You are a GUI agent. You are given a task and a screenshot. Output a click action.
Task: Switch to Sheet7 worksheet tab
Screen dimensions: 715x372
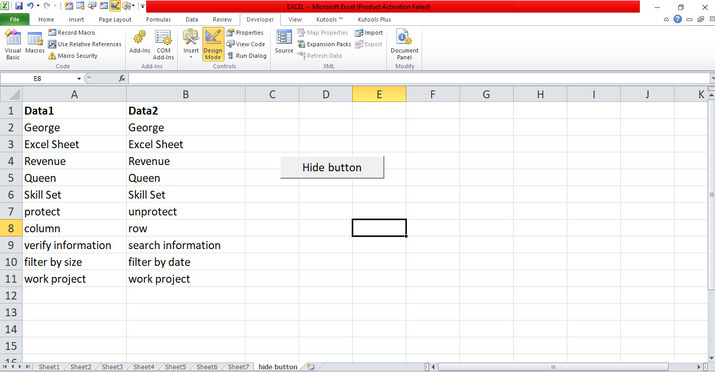238,367
